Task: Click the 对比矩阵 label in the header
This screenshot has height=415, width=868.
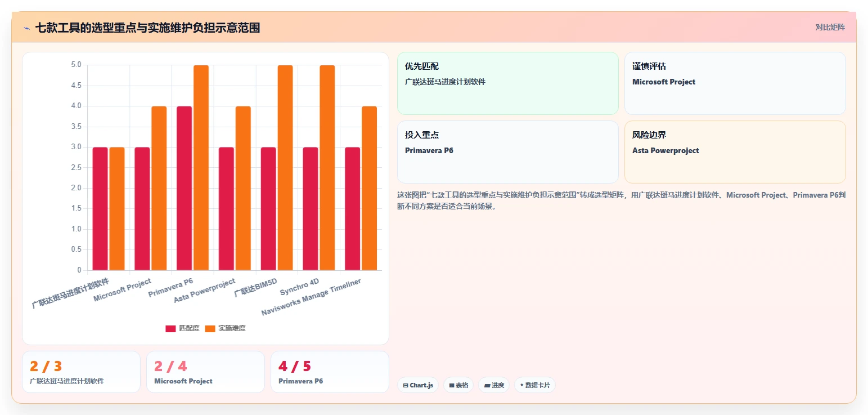Action: click(830, 27)
